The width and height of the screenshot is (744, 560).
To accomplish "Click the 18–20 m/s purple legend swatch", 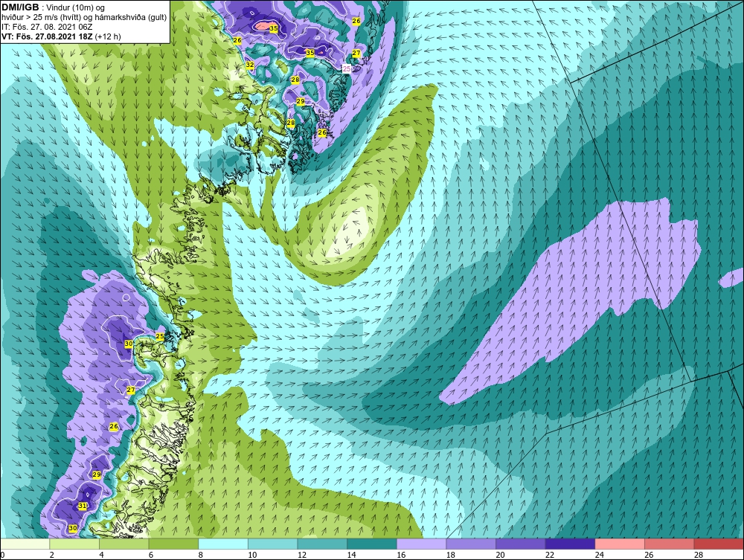I will pos(471,544).
